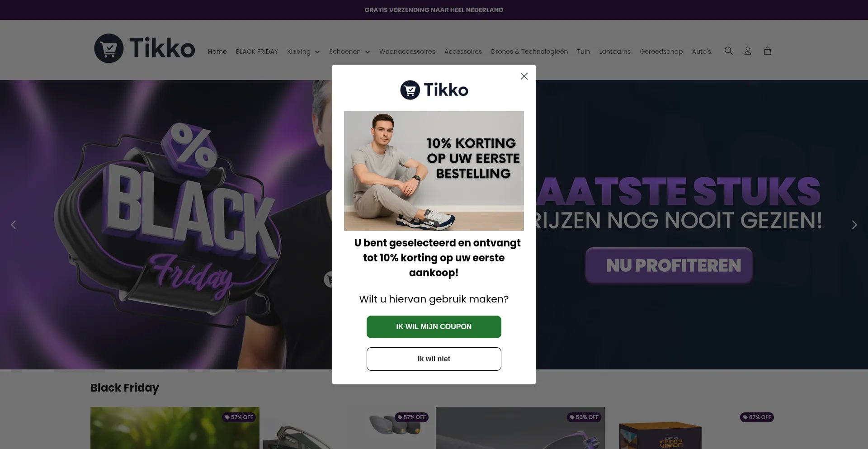Expand the Schoenen dropdown menu
The width and height of the screenshot is (868, 449).
[349, 52]
